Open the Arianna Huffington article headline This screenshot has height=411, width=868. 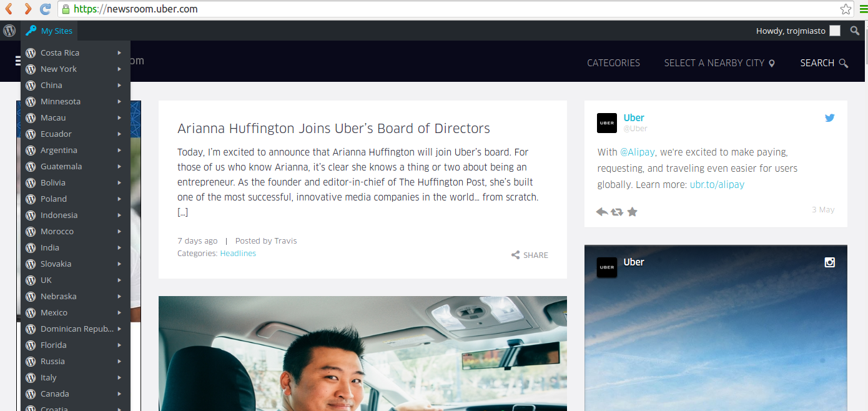[333, 129]
